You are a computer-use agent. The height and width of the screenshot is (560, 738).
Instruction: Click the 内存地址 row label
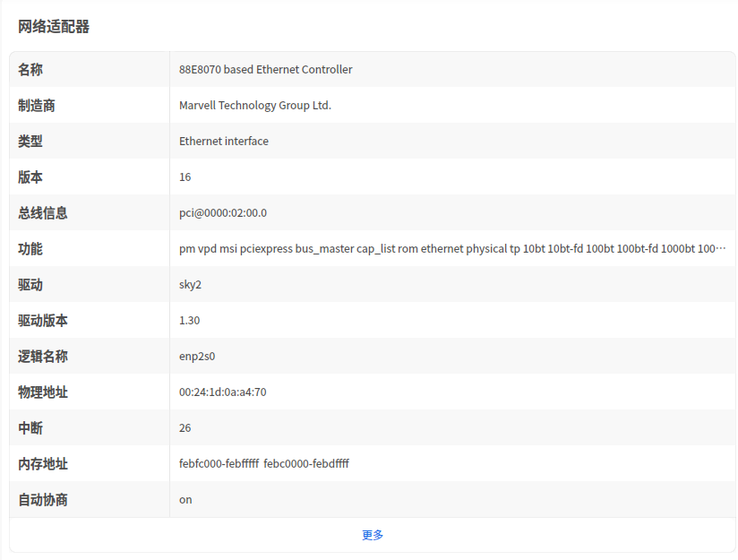[43, 464]
